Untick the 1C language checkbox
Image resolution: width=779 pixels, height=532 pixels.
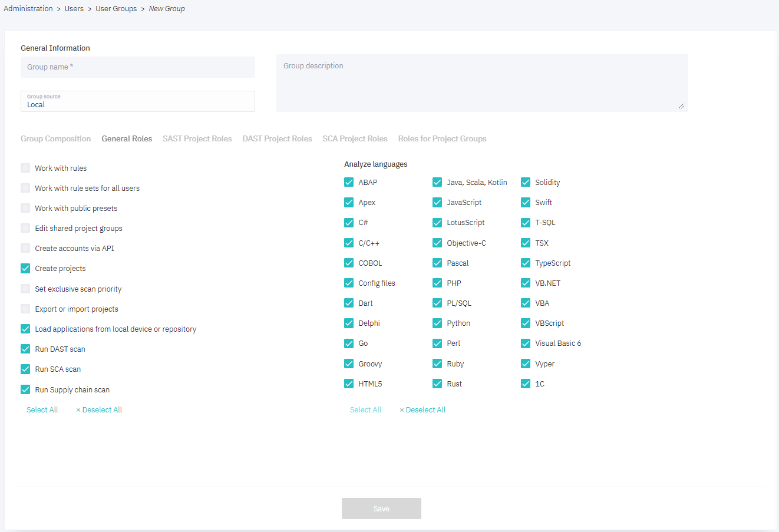coord(526,384)
